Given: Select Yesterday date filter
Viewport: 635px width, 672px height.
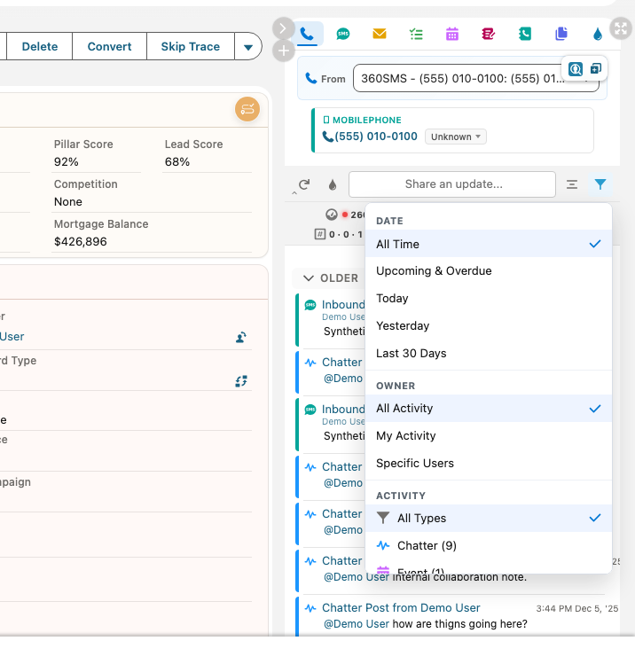Looking at the screenshot, I should click(x=489, y=325).
